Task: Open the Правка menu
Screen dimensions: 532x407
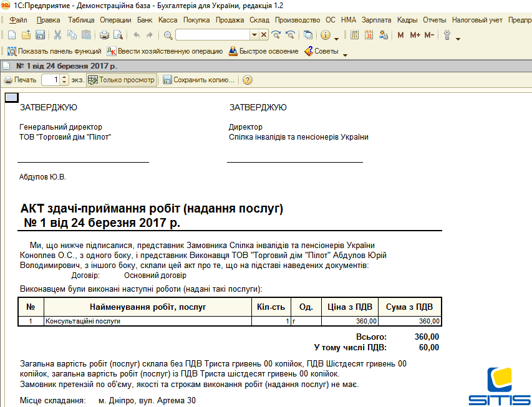Action: pyautogui.click(x=48, y=20)
